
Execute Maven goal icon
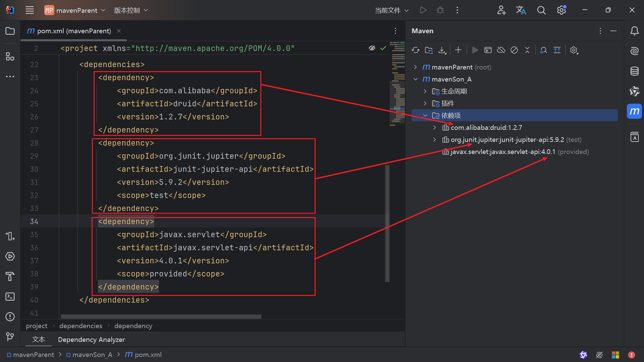(488, 50)
